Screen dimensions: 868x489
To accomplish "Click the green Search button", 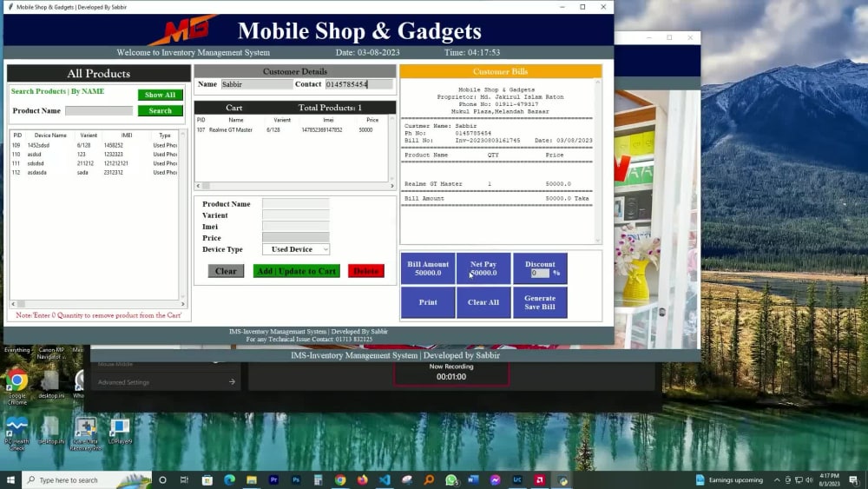I will [160, 111].
